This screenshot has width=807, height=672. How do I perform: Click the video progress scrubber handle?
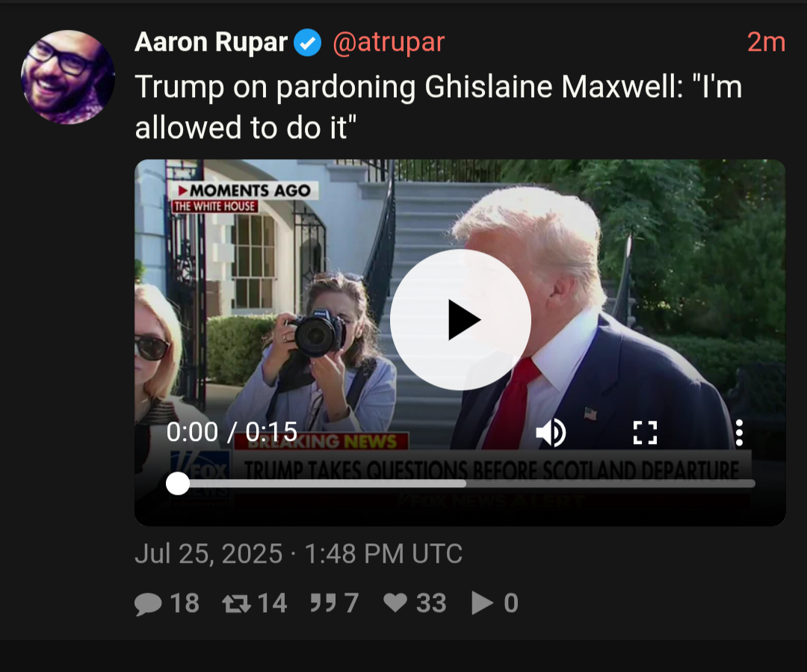178,484
